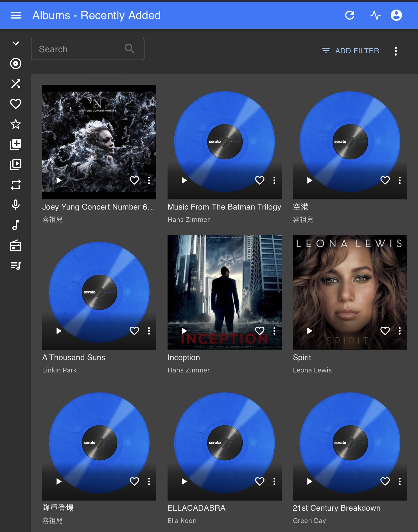Open artist Linkin Park link
The image size is (418, 532).
[x=59, y=370]
